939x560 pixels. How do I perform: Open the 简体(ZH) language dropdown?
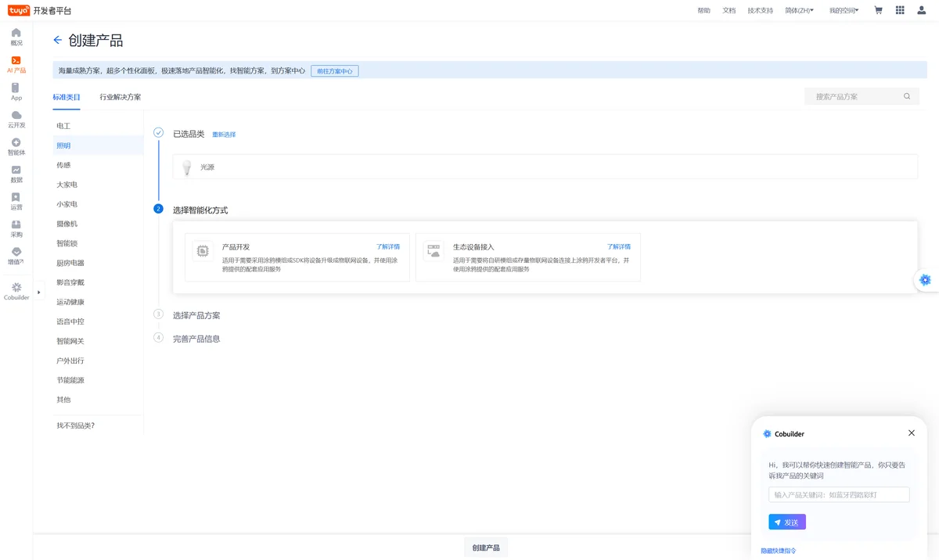point(799,10)
